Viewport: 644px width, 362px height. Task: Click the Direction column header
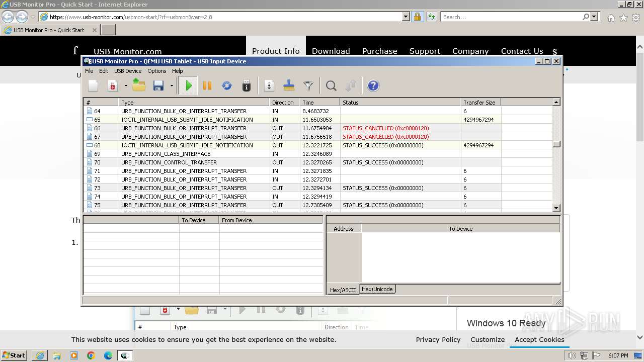pyautogui.click(x=284, y=103)
